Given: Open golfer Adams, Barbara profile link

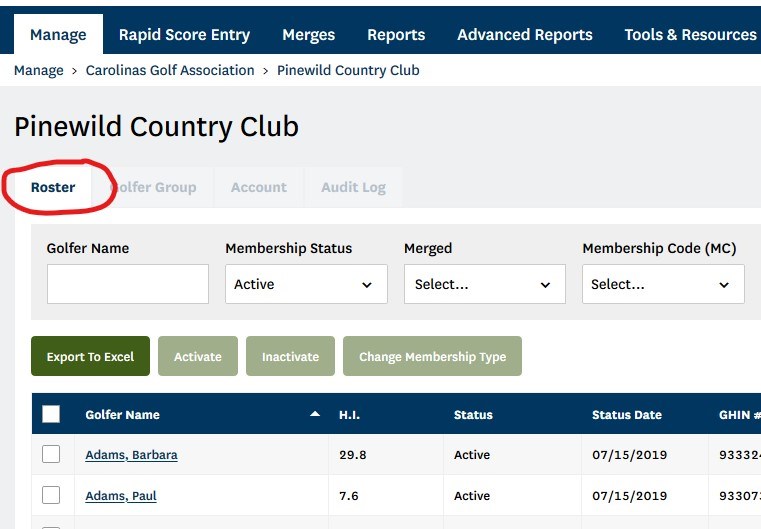Looking at the screenshot, I should point(132,455).
